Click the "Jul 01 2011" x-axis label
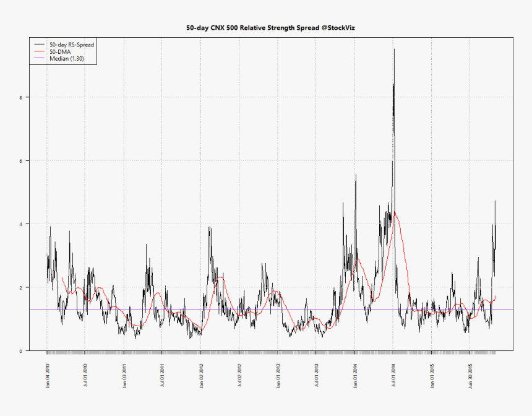The image size is (532, 416). point(162,375)
